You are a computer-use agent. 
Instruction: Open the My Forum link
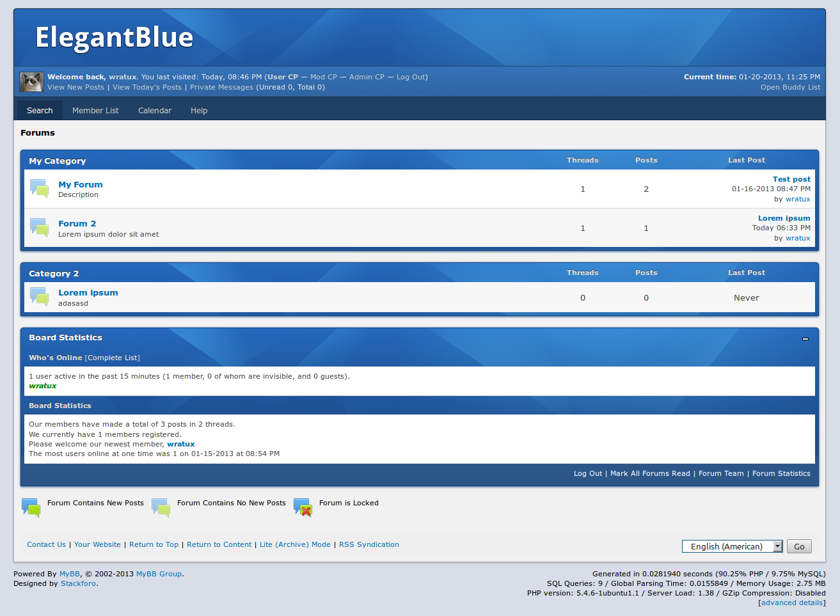coord(81,185)
